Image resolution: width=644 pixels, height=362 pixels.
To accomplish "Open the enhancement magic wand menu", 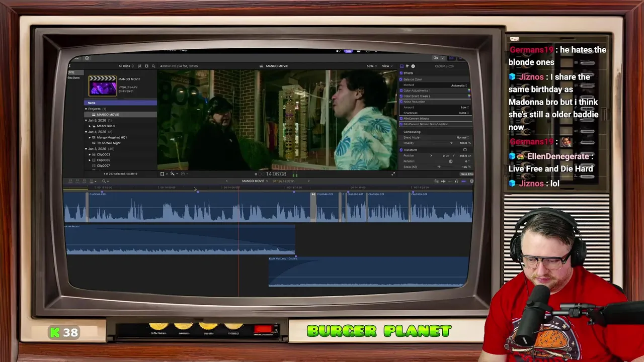I will tap(174, 174).
